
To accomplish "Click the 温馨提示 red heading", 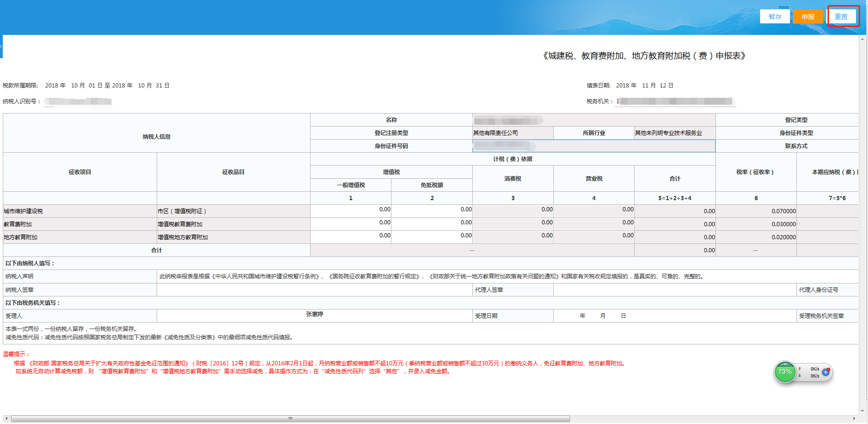I will (16, 354).
